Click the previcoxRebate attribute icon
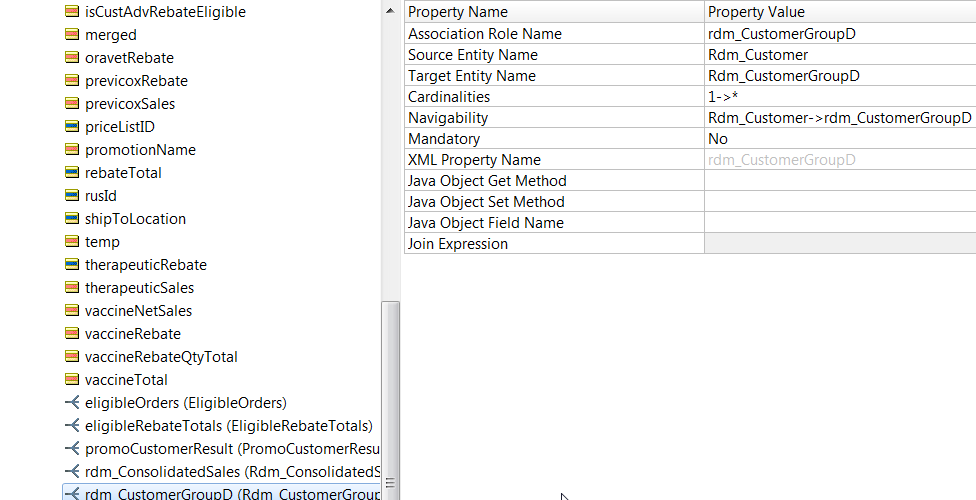This screenshot has height=500, width=976. click(x=72, y=80)
